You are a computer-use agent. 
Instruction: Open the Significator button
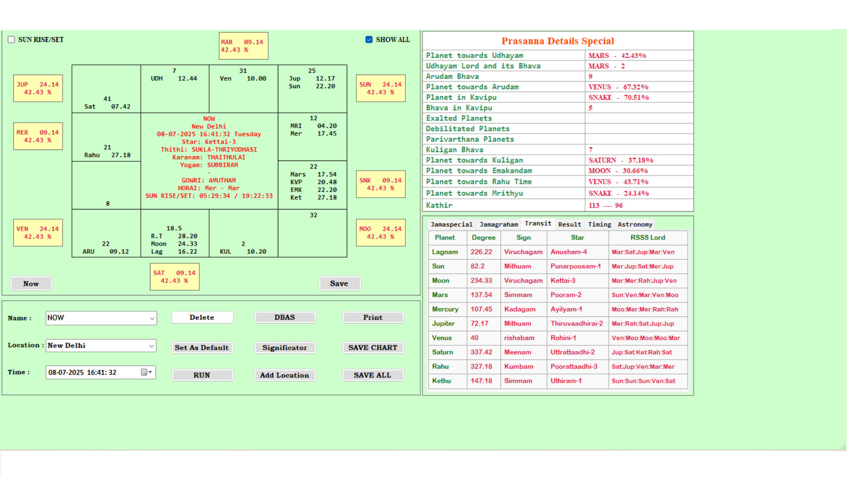[x=285, y=347]
